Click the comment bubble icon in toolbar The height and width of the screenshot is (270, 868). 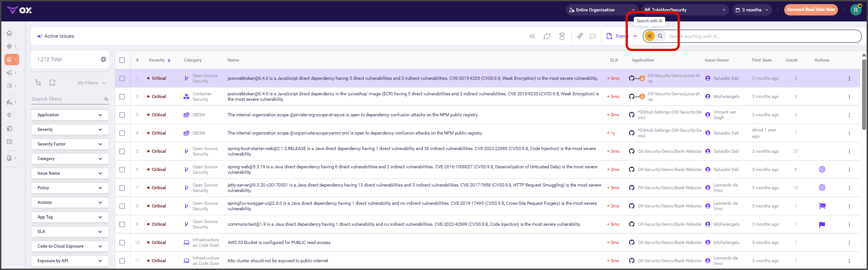pos(593,36)
